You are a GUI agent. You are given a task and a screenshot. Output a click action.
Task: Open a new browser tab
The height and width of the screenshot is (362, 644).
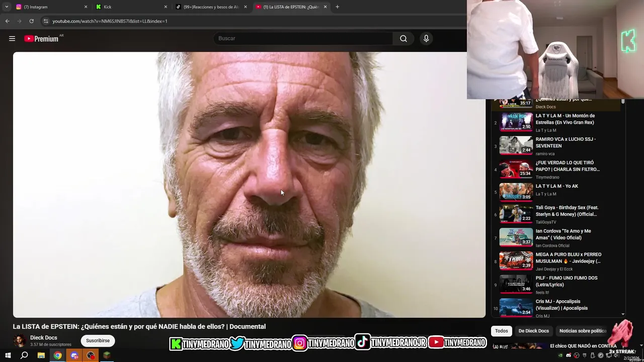pyautogui.click(x=337, y=7)
